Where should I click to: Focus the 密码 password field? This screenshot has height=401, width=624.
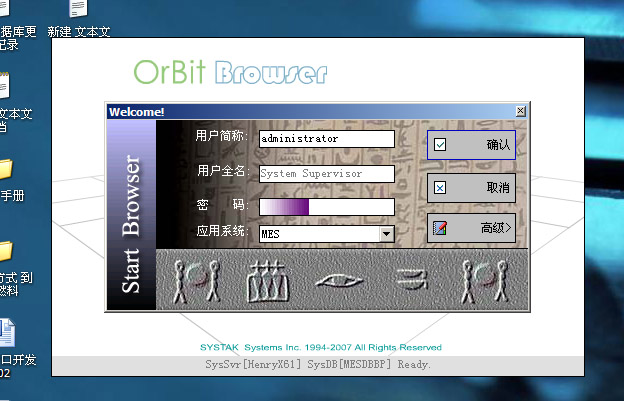pos(327,207)
